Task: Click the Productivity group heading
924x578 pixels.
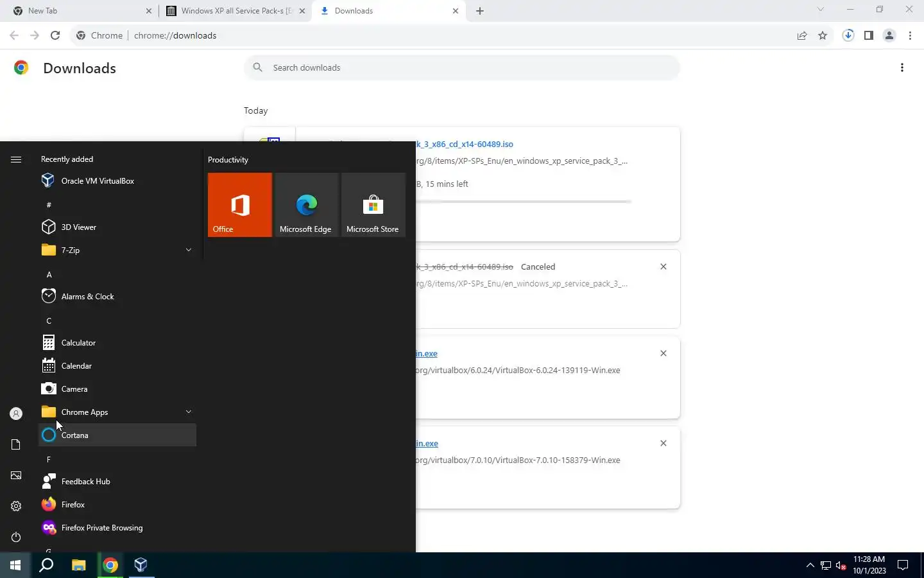Action: point(228,160)
